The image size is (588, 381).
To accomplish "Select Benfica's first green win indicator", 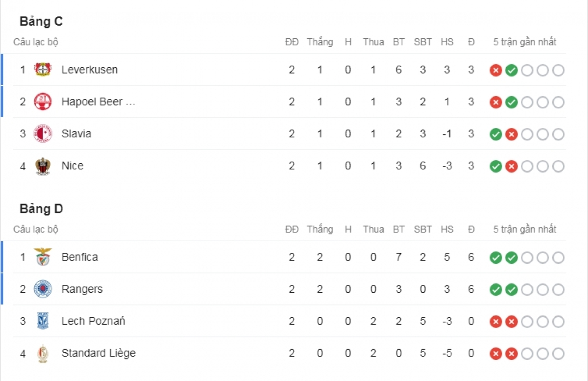I will [496, 257].
